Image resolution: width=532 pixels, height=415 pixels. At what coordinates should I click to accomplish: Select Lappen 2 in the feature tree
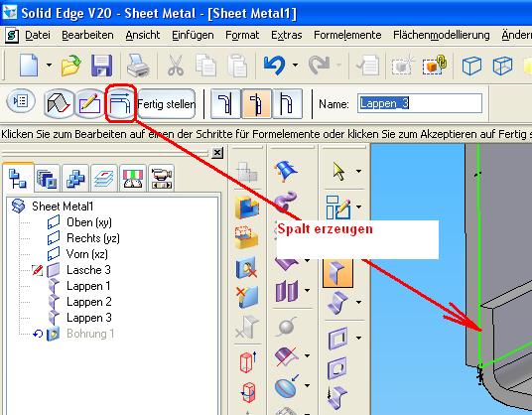coord(89,302)
